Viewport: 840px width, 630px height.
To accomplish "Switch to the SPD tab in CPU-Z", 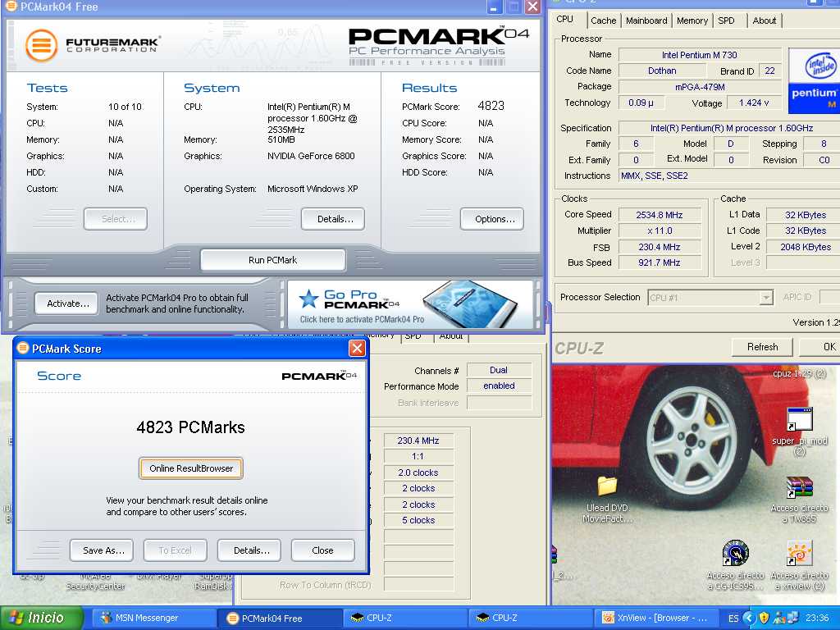I will [x=727, y=21].
